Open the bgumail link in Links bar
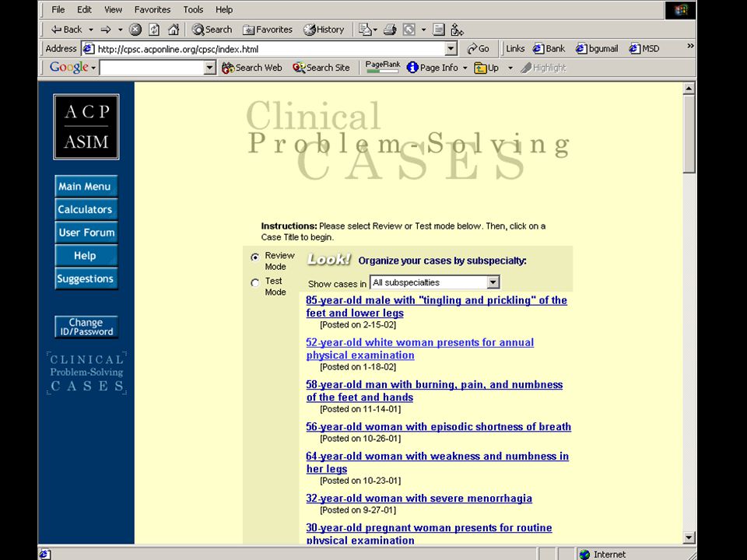 [x=597, y=48]
